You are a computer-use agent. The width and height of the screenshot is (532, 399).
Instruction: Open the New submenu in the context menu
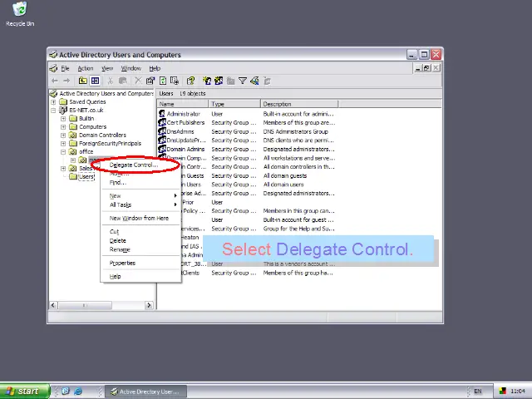tap(140, 196)
